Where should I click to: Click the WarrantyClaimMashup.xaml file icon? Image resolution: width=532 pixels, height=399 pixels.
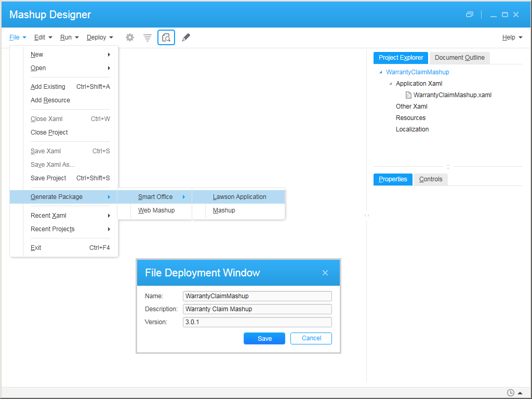coord(408,95)
